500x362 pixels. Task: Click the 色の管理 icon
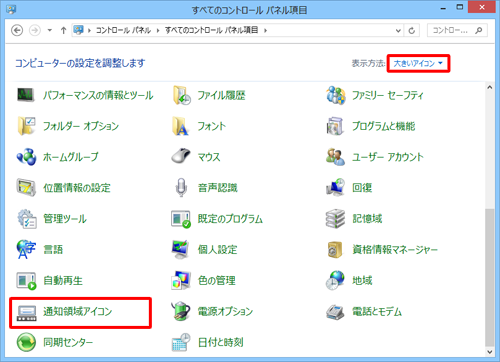(x=181, y=280)
